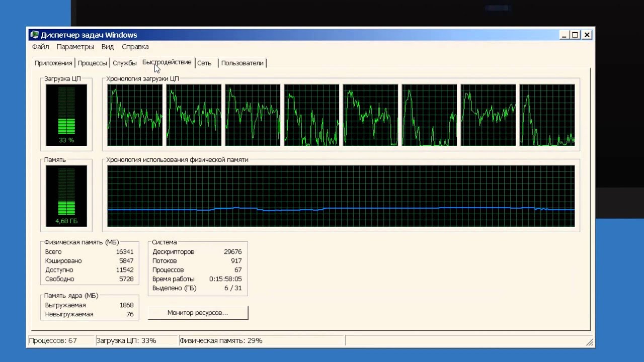Screen dimensions: 644x362
Task: Maximize the Task Manager window
Action: click(x=575, y=35)
